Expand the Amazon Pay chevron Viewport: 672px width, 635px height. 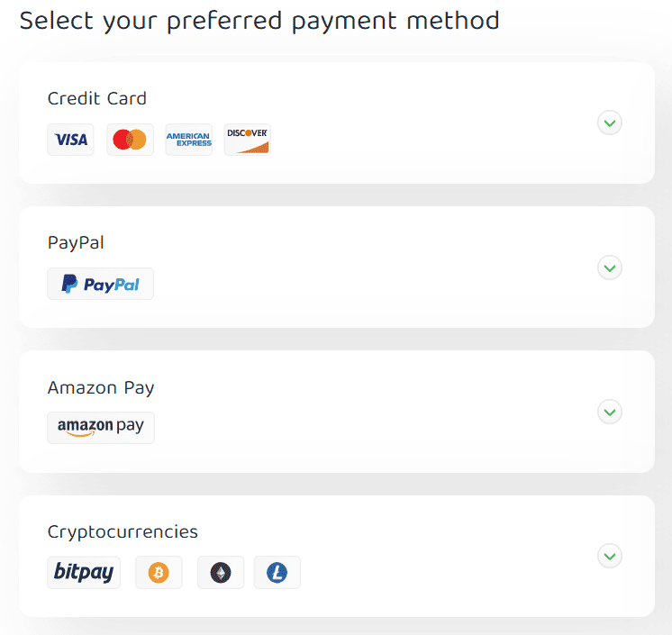pos(610,412)
